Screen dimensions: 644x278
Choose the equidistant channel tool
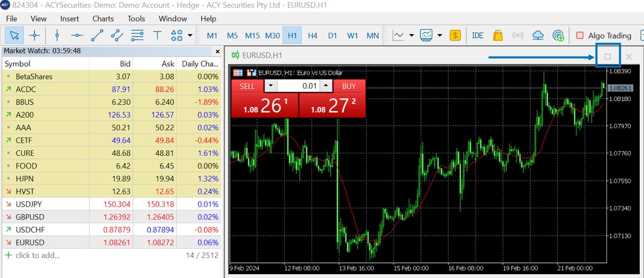(117, 36)
